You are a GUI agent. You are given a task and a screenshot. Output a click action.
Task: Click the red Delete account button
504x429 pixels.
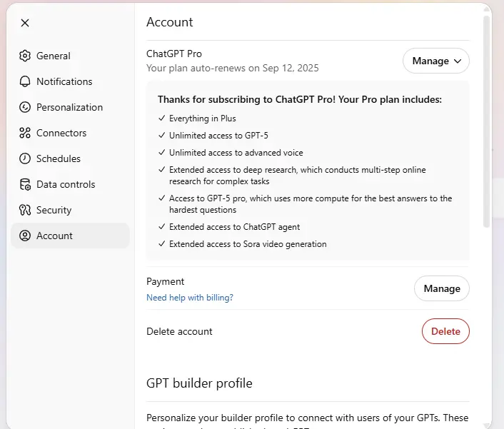pyautogui.click(x=445, y=331)
